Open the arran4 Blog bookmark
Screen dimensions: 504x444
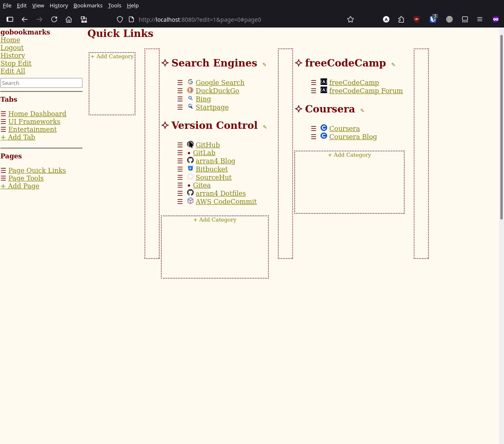215,161
